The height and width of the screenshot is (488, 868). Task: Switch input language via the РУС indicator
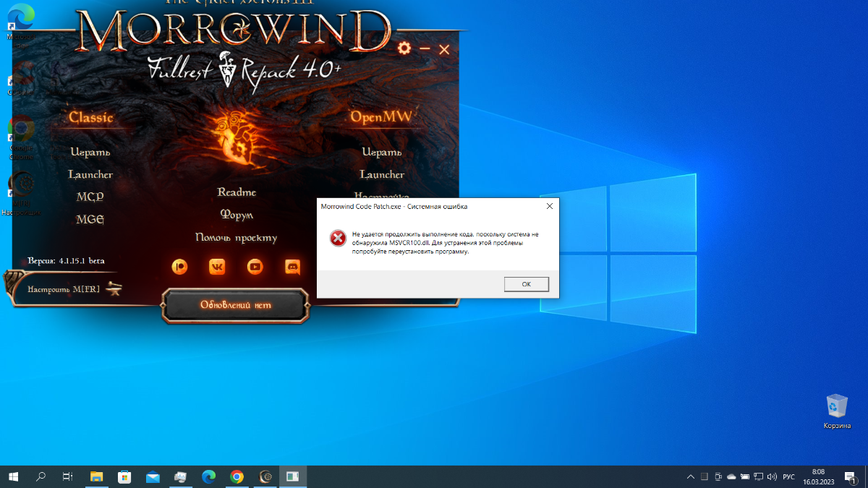click(x=788, y=477)
